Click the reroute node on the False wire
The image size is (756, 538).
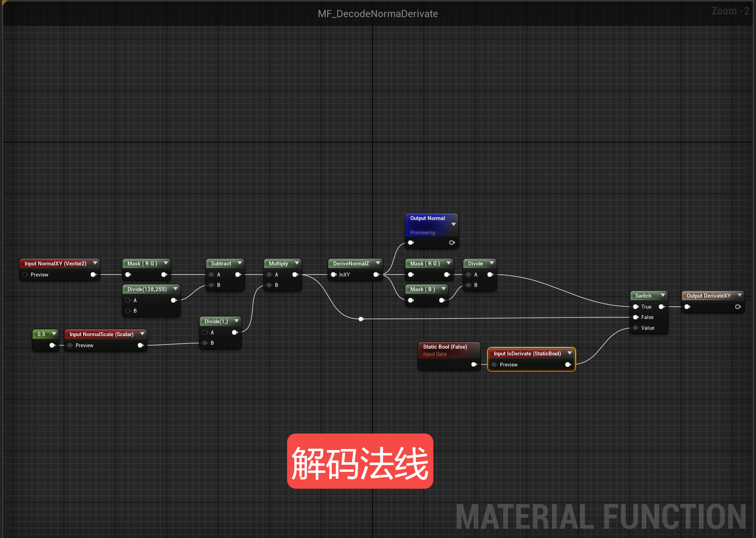point(361,319)
